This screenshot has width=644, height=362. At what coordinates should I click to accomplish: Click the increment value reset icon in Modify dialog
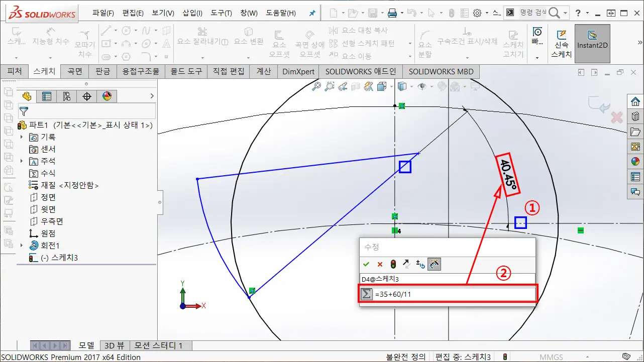click(x=420, y=264)
